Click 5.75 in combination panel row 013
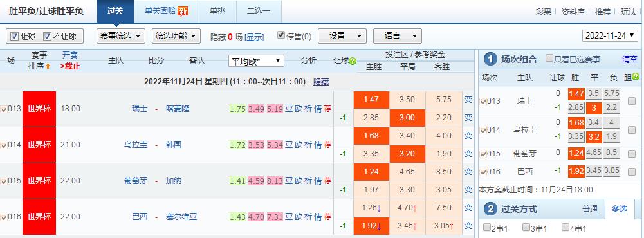The width and height of the screenshot is (644, 238). (612, 93)
